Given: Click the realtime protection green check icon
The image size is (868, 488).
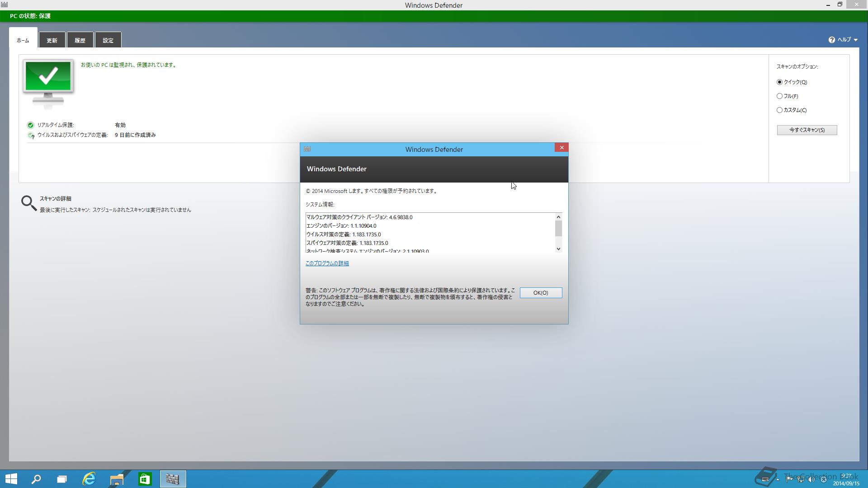Looking at the screenshot, I should (x=30, y=125).
